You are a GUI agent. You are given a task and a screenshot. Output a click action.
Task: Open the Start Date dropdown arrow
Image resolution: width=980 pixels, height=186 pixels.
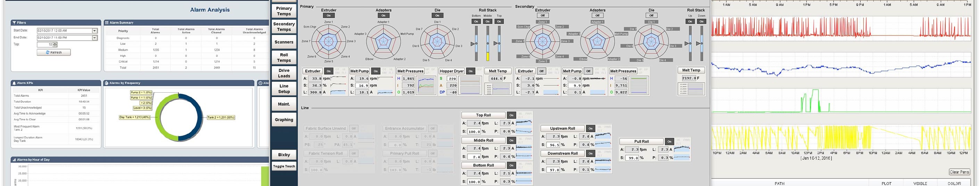coord(95,31)
